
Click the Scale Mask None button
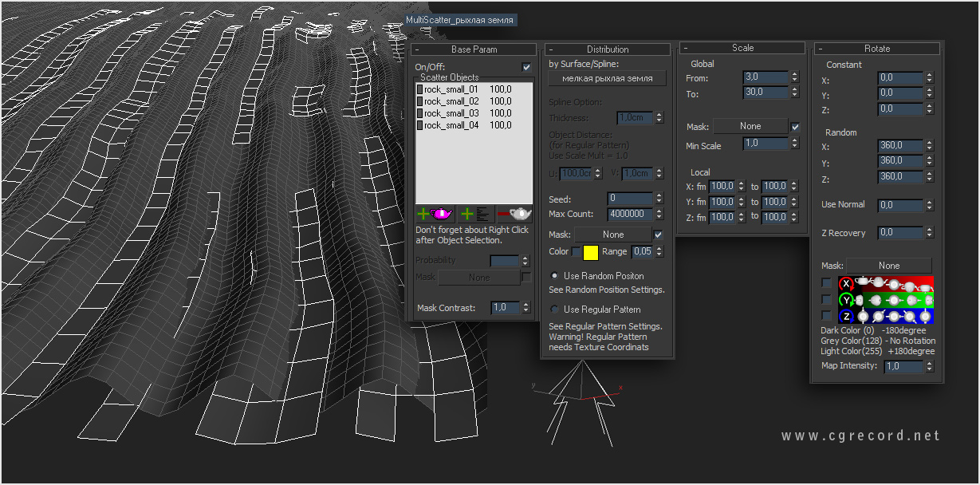tap(750, 126)
